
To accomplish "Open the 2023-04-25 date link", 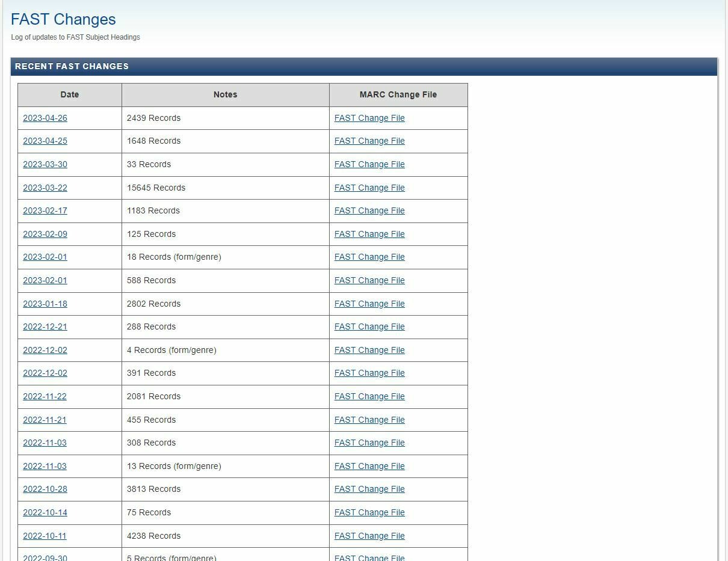I will point(45,141).
